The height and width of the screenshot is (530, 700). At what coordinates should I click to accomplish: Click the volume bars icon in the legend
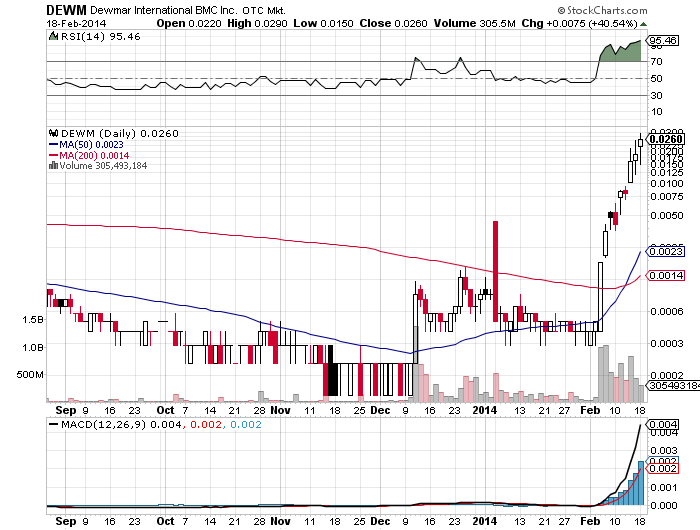coord(54,166)
